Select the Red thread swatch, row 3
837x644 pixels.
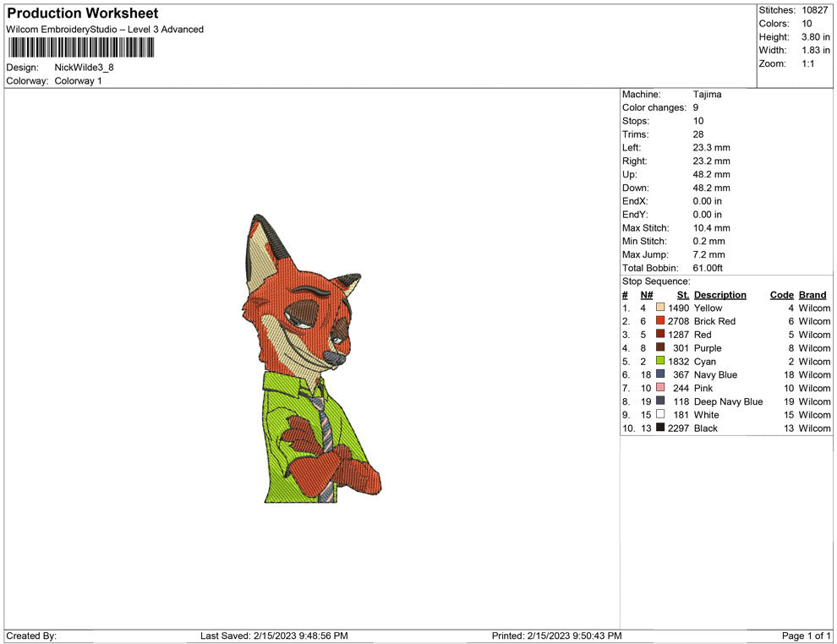pos(660,334)
